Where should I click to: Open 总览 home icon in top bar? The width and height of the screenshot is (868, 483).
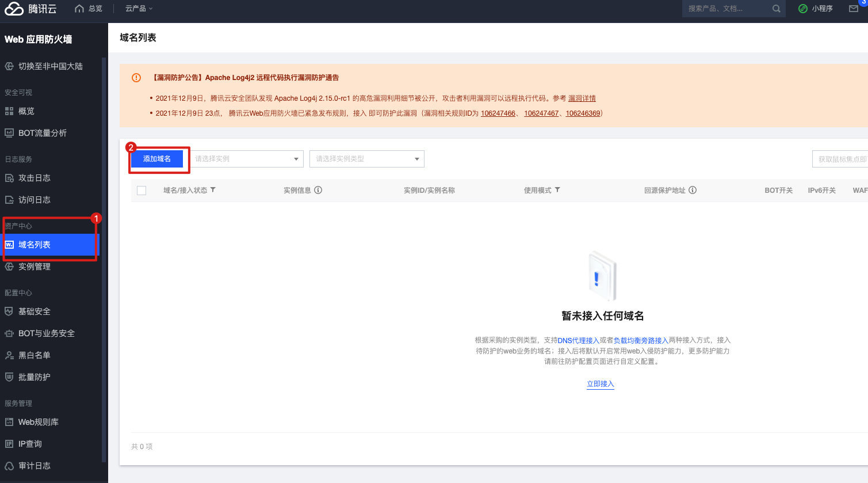point(79,9)
